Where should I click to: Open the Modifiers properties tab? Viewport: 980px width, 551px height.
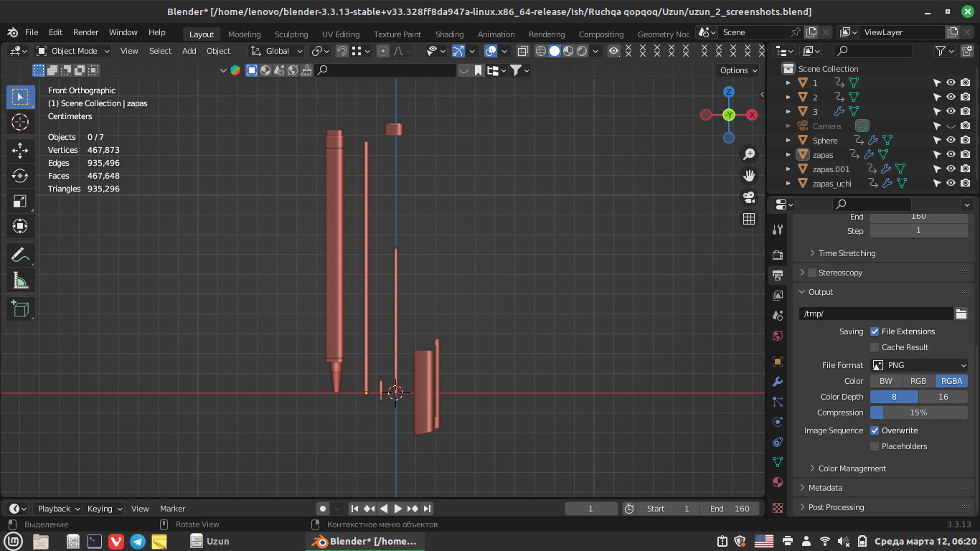click(778, 382)
